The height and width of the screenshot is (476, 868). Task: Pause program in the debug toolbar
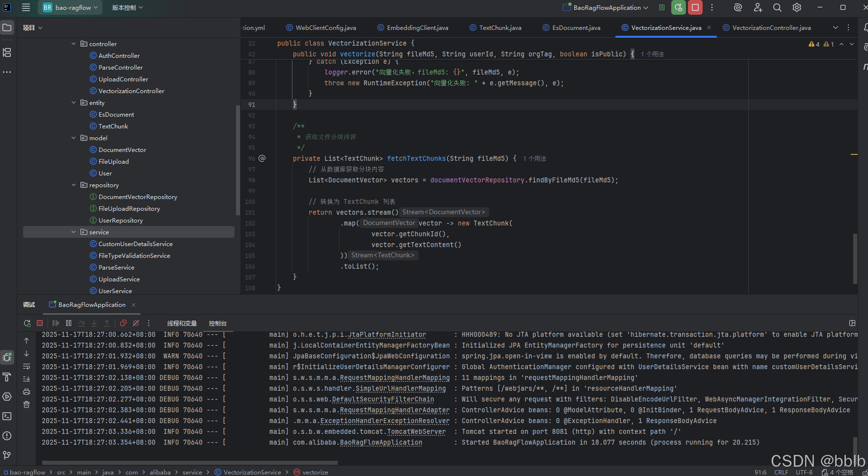pyautogui.click(x=69, y=323)
